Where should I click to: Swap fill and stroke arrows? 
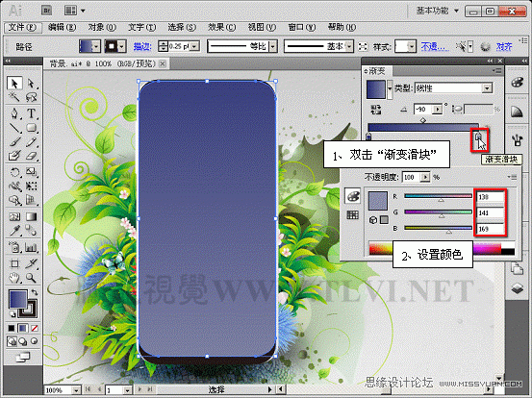(x=35, y=292)
